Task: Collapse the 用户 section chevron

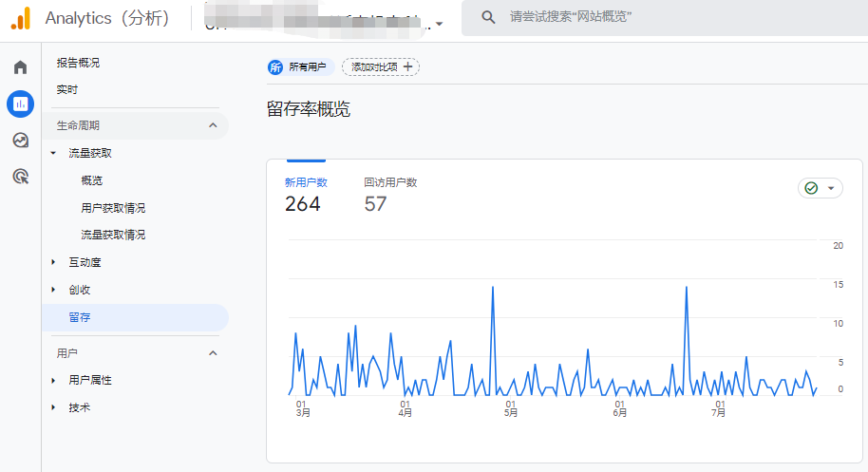Action: (213, 353)
